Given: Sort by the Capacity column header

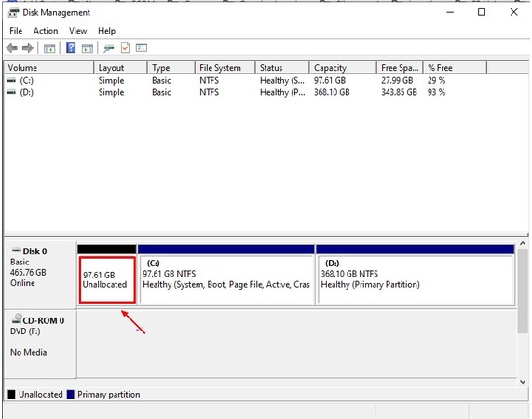Looking at the screenshot, I should coord(343,68).
